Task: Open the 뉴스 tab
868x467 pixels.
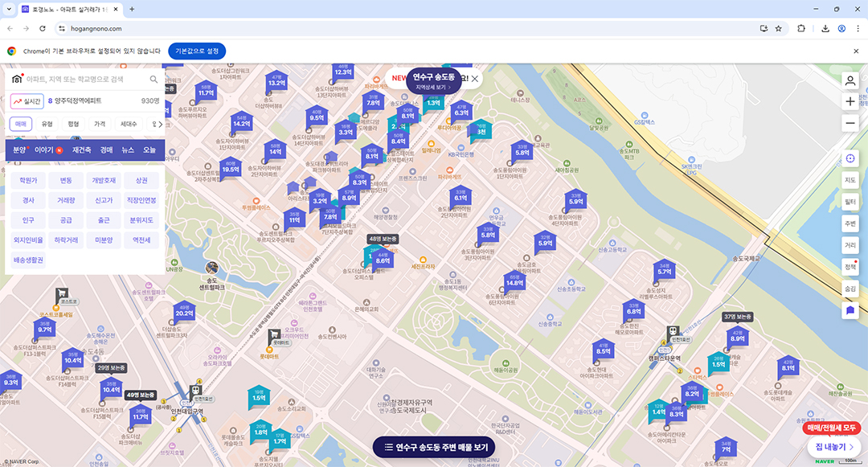Action: pyautogui.click(x=128, y=150)
